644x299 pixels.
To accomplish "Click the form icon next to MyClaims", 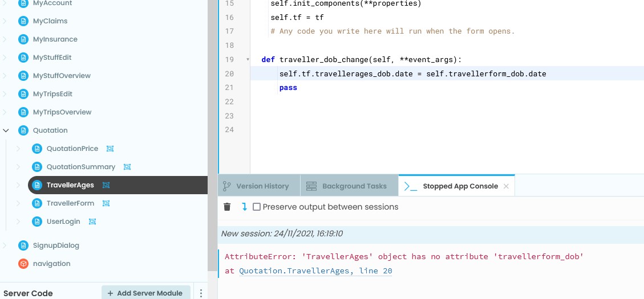I will point(23,21).
